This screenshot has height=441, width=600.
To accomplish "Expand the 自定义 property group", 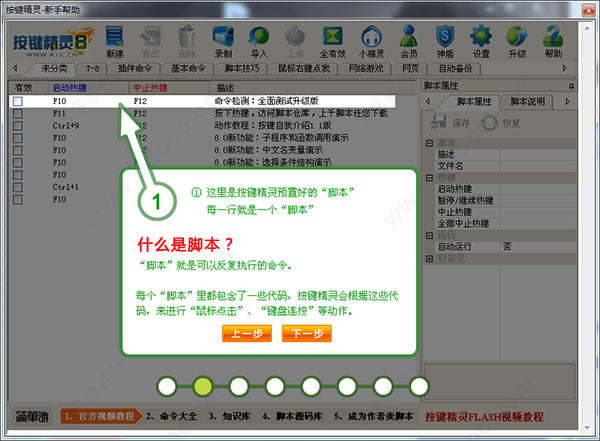I will click(429, 259).
